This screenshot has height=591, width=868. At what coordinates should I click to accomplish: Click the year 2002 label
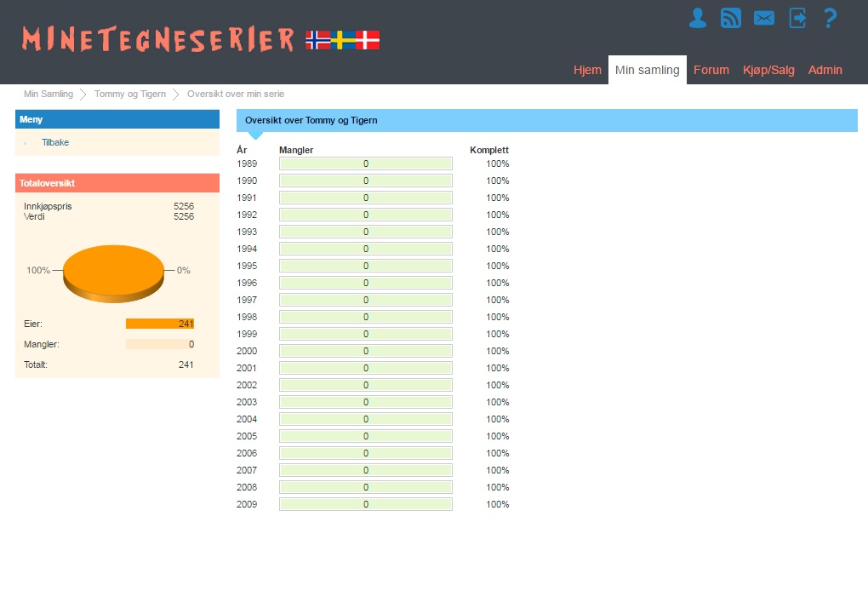point(247,385)
